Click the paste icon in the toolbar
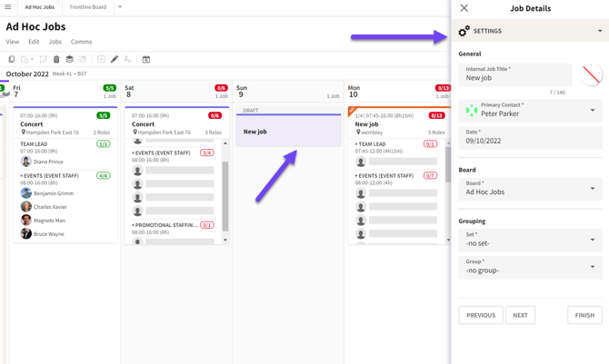609x364 pixels. click(x=25, y=59)
